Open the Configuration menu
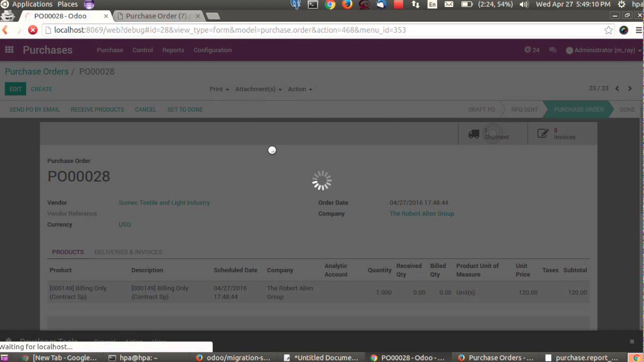The image size is (644, 362). click(x=212, y=50)
